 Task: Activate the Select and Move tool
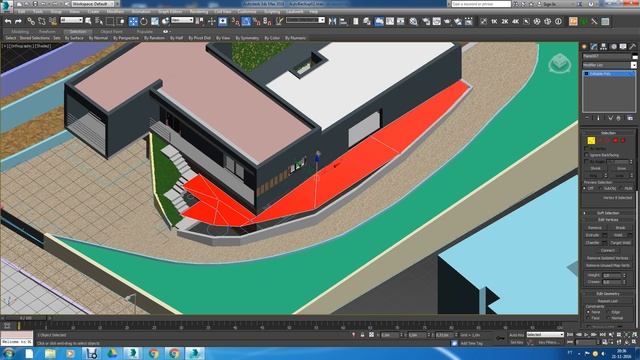133,21
